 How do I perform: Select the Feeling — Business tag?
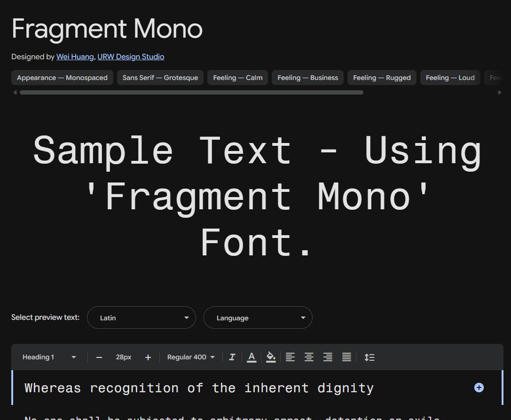pos(307,78)
